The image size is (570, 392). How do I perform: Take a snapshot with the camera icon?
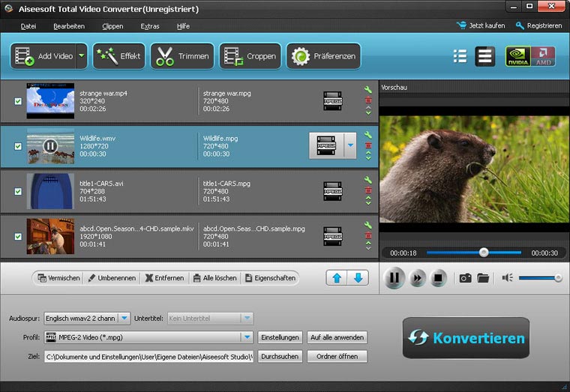pos(465,278)
